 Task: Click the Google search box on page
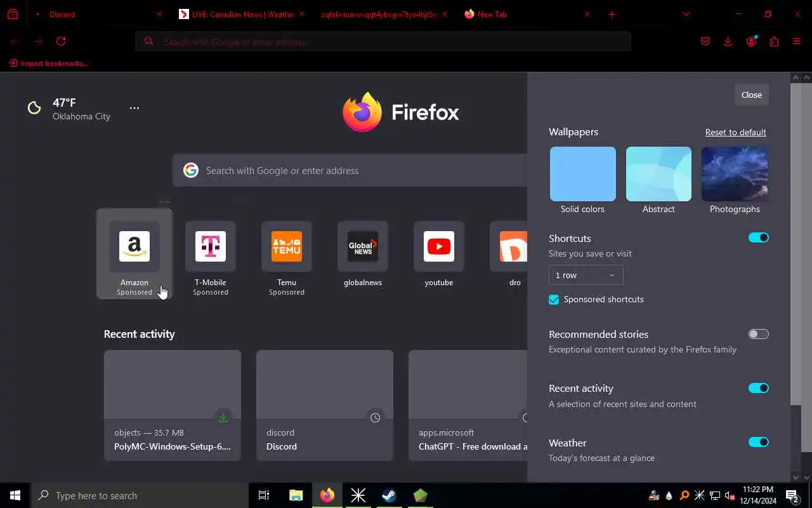point(350,170)
